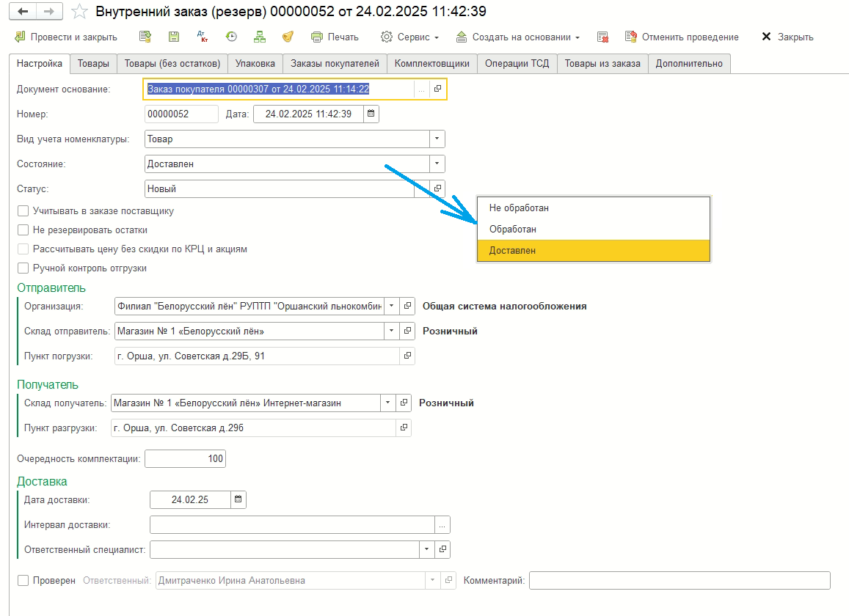Switch to the Товары tab
The image size is (849, 616).
[x=93, y=63]
